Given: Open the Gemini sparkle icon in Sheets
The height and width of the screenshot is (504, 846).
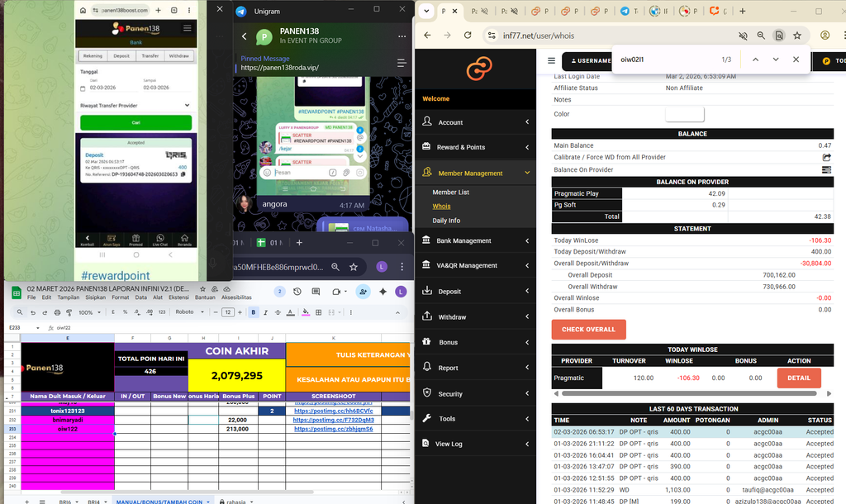Looking at the screenshot, I should click(x=383, y=292).
